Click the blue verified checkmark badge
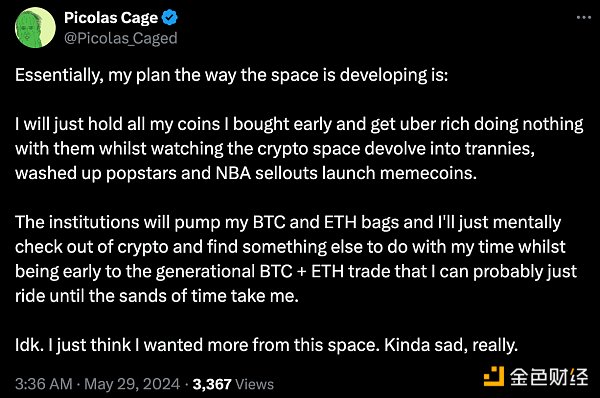Image resolution: width=600 pixels, height=398 pixels. click(170, 18)
